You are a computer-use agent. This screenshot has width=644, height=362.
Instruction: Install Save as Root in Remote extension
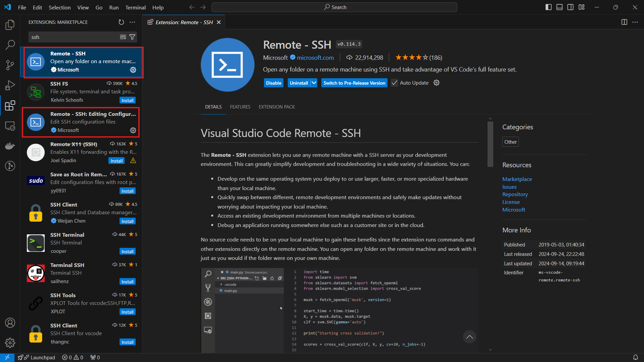point(128,191)
